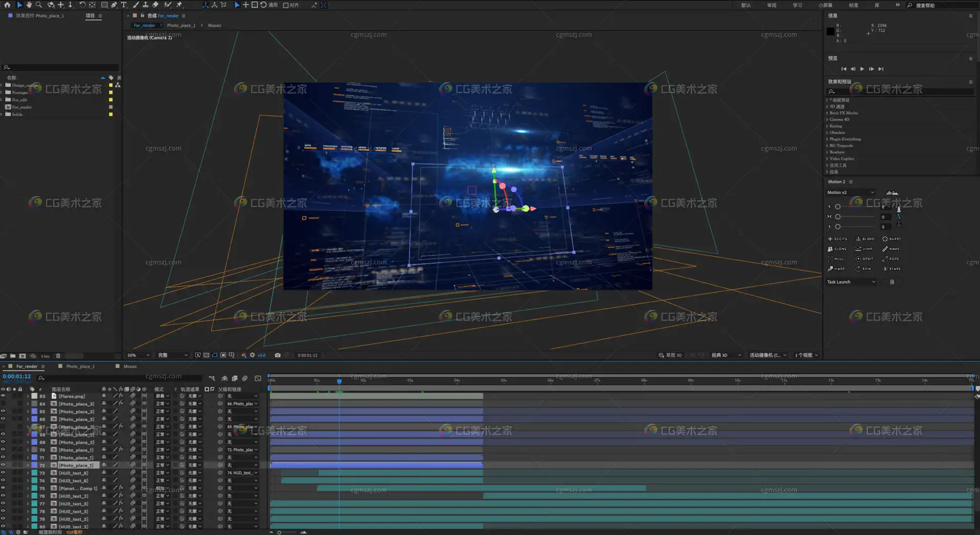Open the 草图 3D draft toggle button
The height and width of the screenshot is (535, 980).
(x=670, y=355)
